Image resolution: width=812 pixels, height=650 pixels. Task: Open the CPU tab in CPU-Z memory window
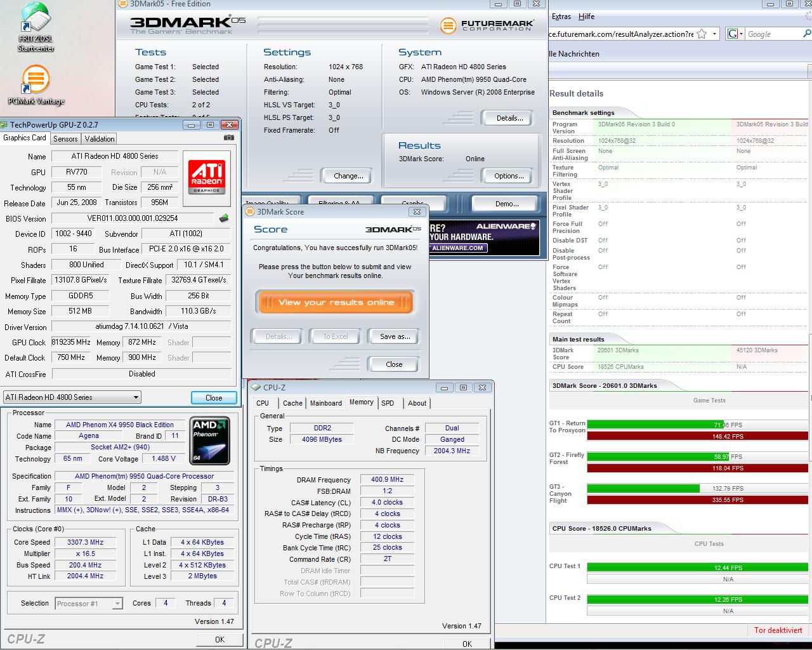263,403
